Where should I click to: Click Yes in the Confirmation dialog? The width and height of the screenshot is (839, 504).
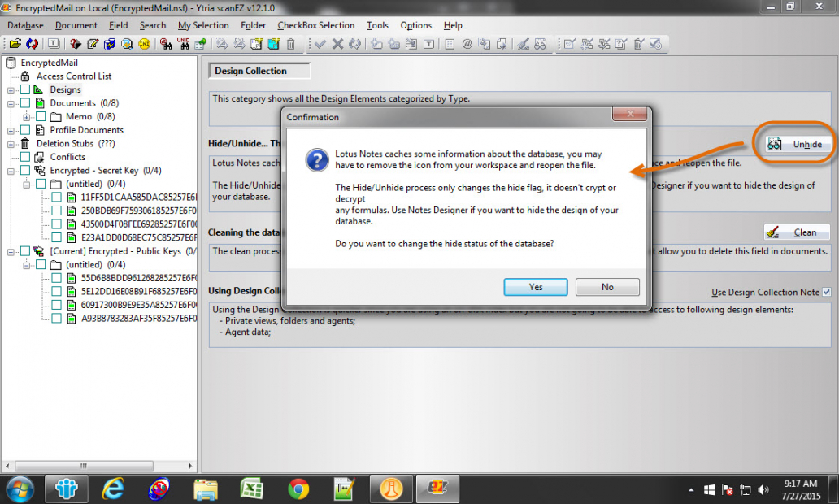pos(536,287)
